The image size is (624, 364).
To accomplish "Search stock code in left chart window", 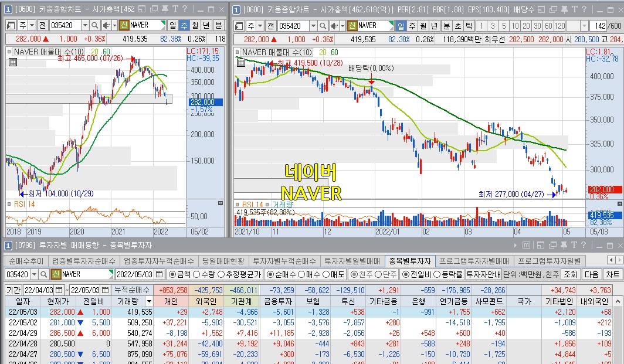I will (95, 25).
